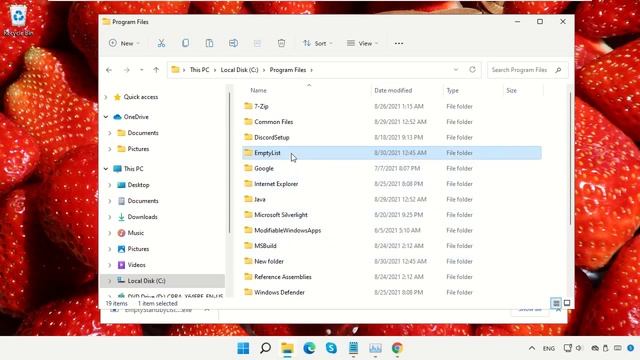Open taskbar Search

click(x=265, y=348)
